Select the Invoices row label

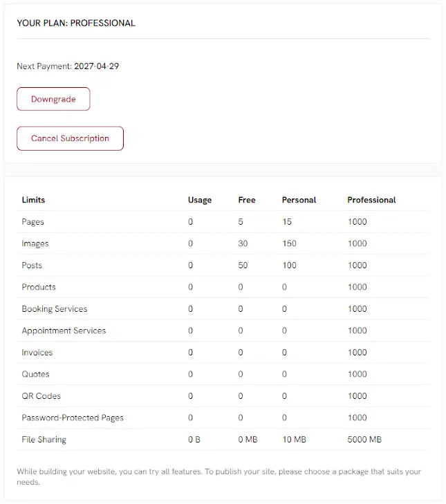point(37,353)
